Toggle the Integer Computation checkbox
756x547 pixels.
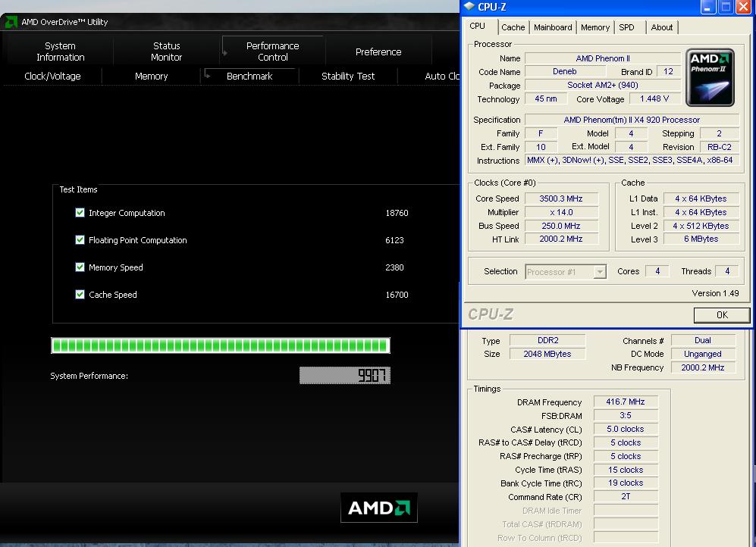(x=80, y=212)
